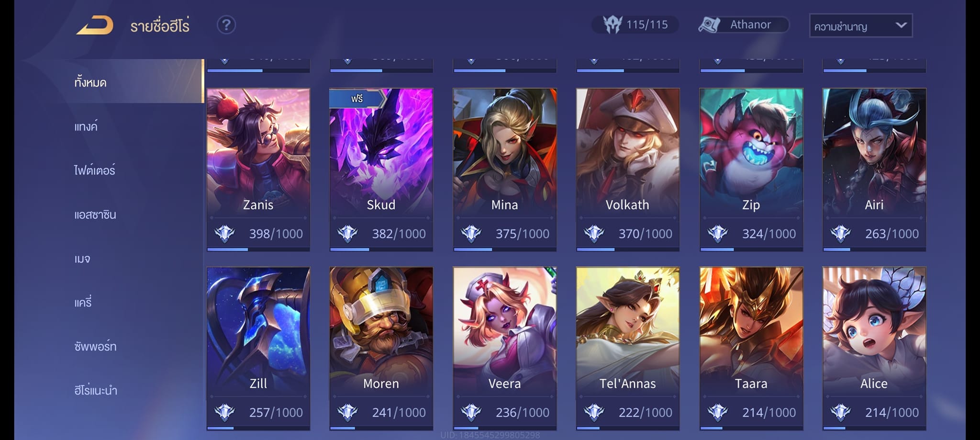
Task: Show the แอสซาซิน assassin heroes
Action: (95, 214)
